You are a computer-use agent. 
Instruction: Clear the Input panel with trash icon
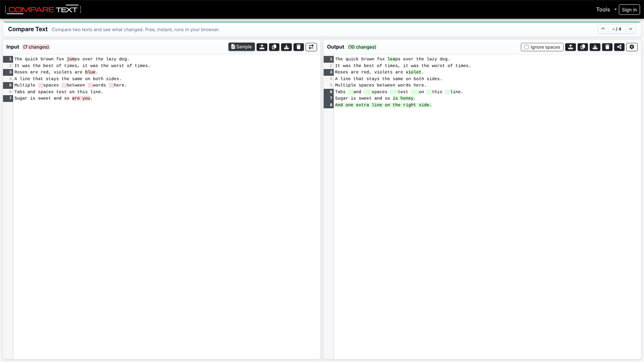pyautogui.click(x=299, y=47)
